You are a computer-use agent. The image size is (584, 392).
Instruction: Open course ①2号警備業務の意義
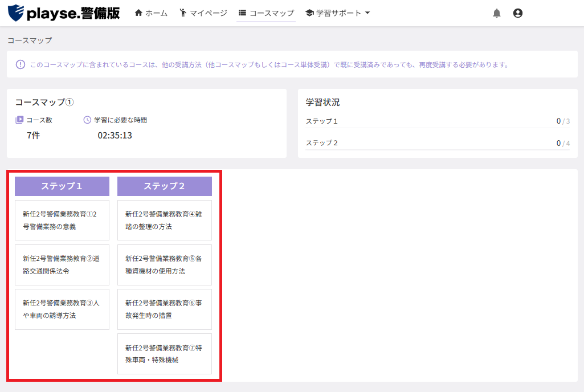[62, 220]
